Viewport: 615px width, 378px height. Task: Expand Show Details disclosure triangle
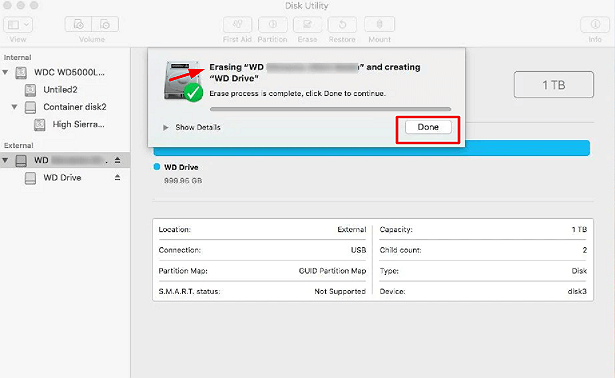(x=166, y=127)
